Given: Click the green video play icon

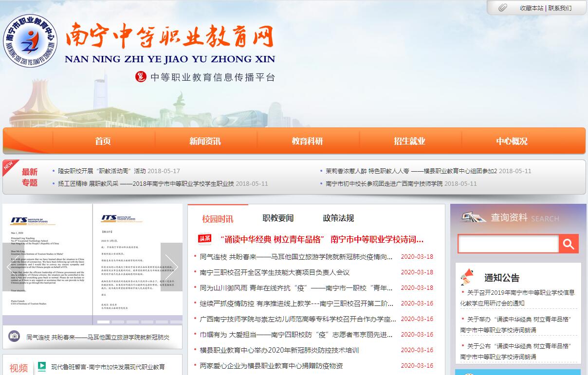Looking at the screenshot, I should click(42, 366).
